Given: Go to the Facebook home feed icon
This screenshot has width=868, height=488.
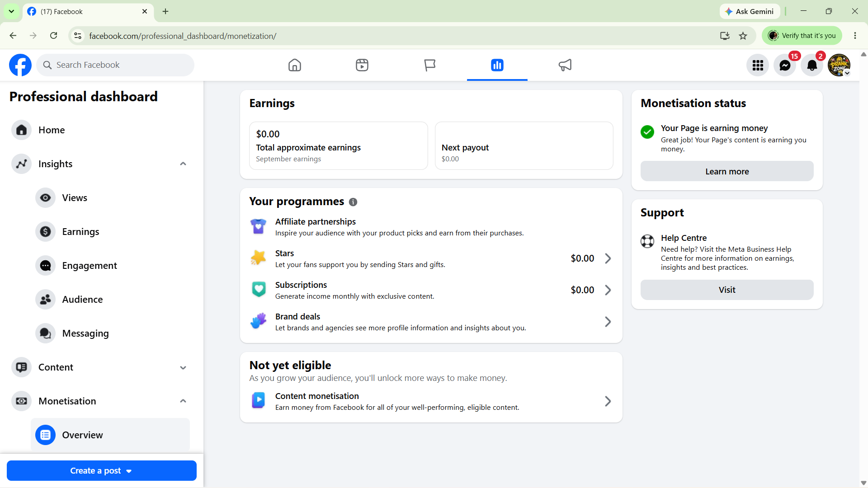Looking at the screenshot, I should pyautogui.click(x=295, y=65).
